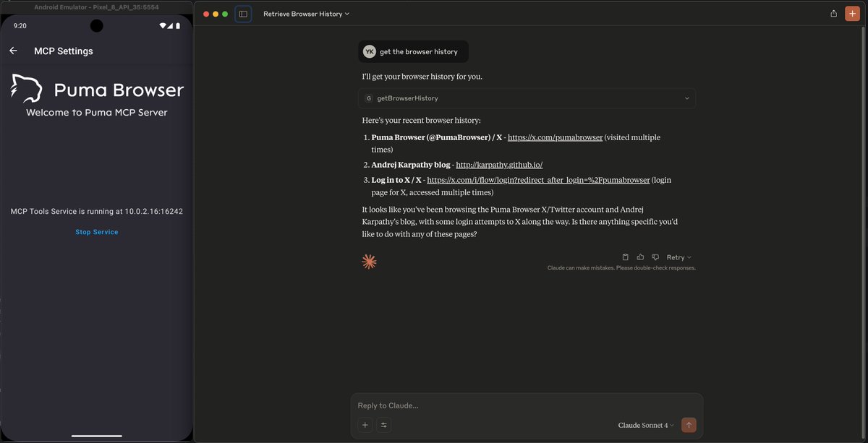Give the response a thumbs down
Viewport: 868px width, 443px height.
tap(655, 257)
